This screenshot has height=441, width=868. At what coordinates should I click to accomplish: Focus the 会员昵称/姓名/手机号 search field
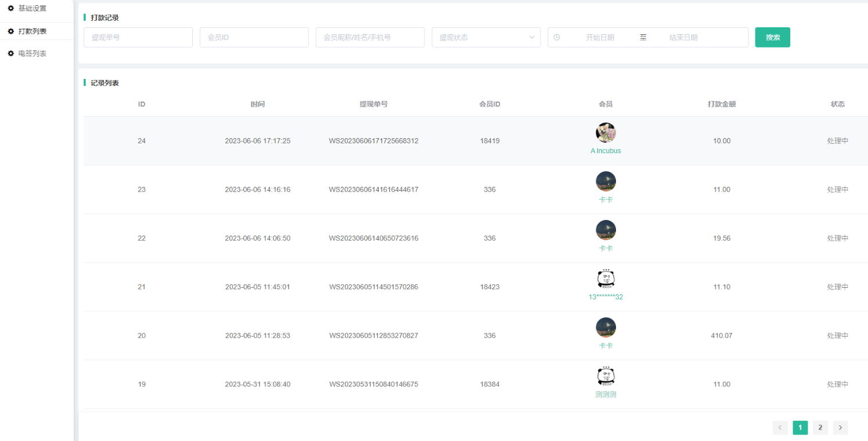tap(370, 37)
